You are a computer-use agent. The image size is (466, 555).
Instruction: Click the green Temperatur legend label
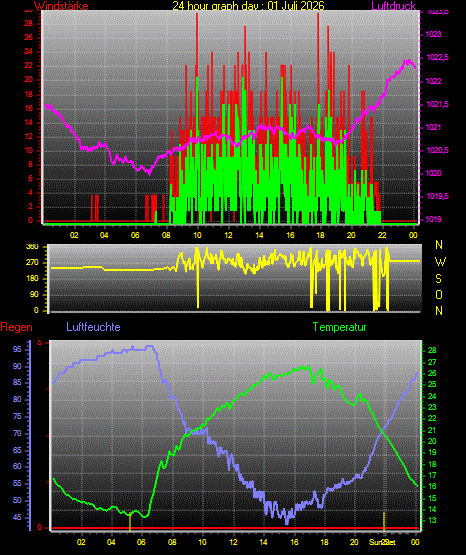click(339, 327)
